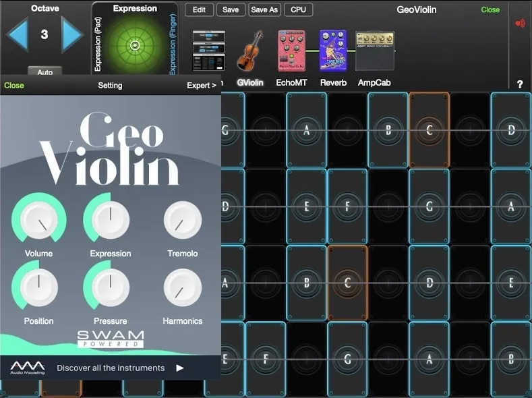Decrease octave with the left arrow
Screen dimensions: 532x398
[x=18, y=34]
